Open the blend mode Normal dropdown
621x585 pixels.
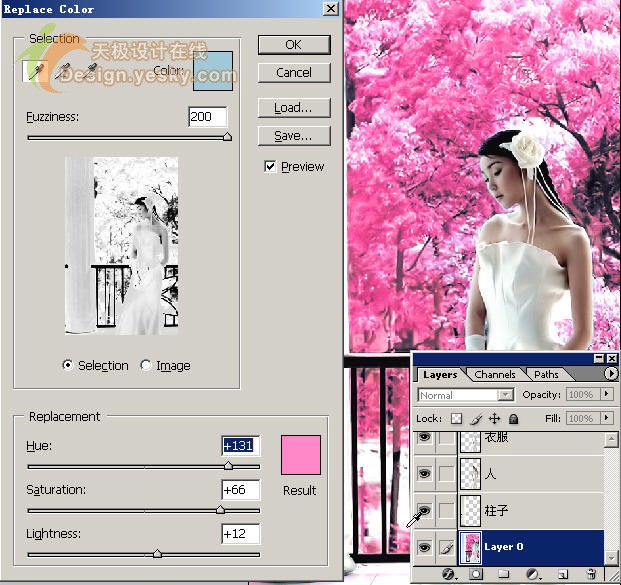coord(505,395)
